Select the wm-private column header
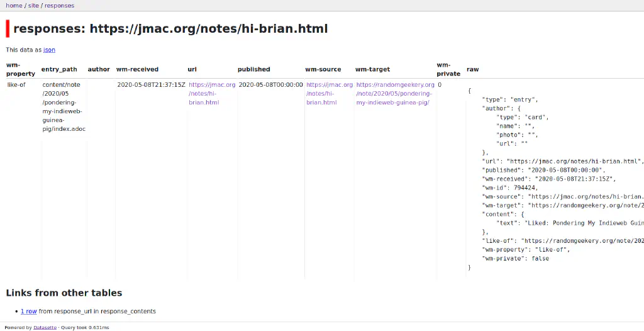This screenshot has height=331, width=644. 448,69
